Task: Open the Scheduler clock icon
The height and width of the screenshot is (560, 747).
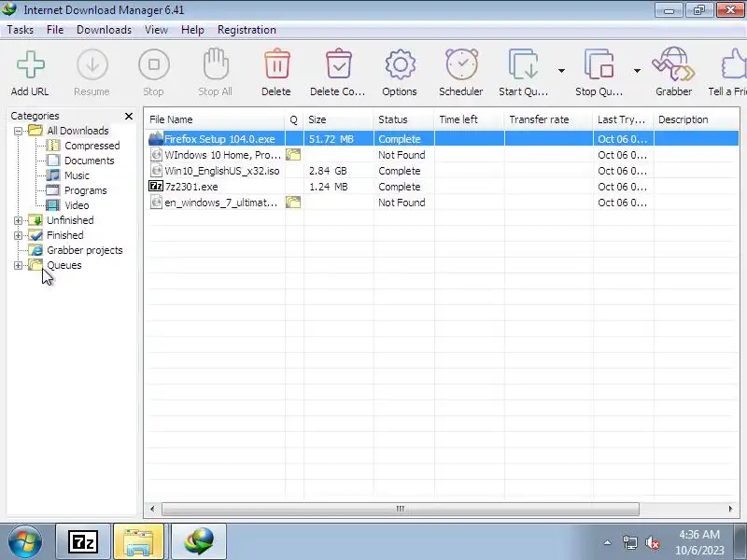Action: 461,64
